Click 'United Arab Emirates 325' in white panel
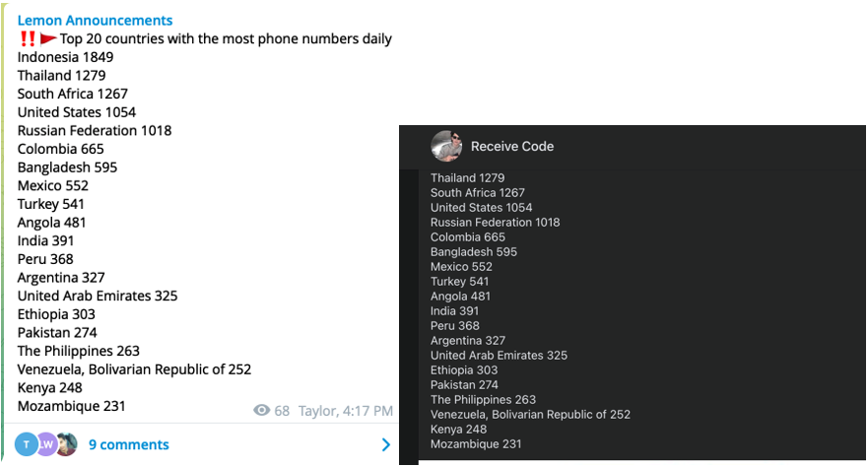The height and width of the screenshot is (467, 868). tap(98, 296)
